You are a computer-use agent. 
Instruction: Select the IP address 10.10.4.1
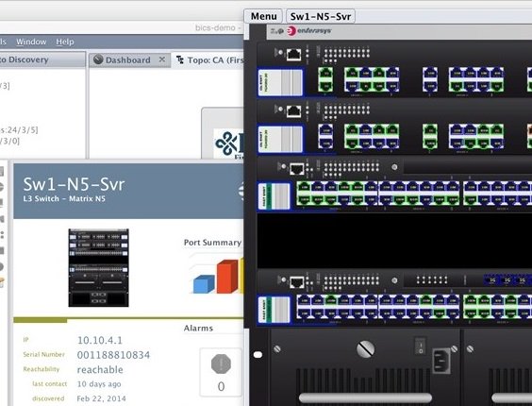(100, 340)
